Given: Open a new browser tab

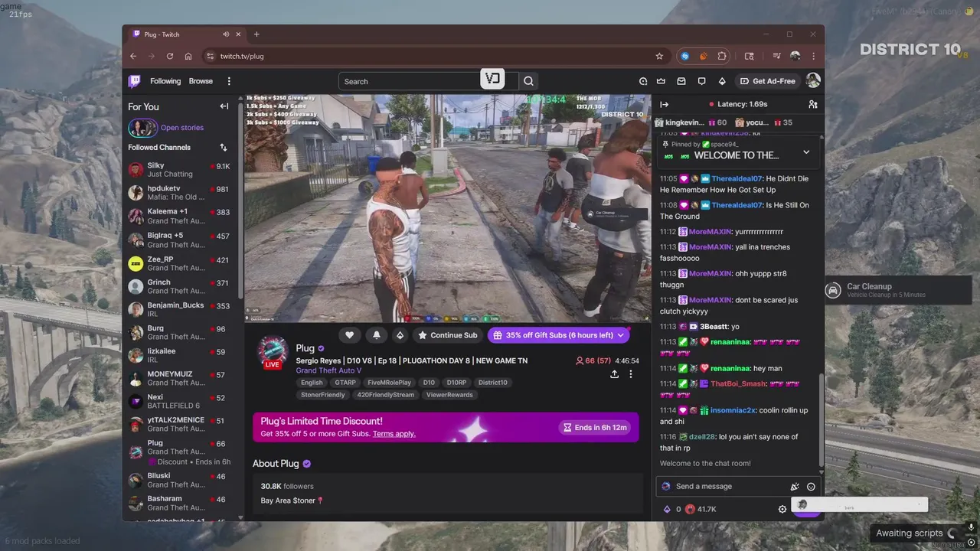Looking at the screenshot, I should pos(256,34).
